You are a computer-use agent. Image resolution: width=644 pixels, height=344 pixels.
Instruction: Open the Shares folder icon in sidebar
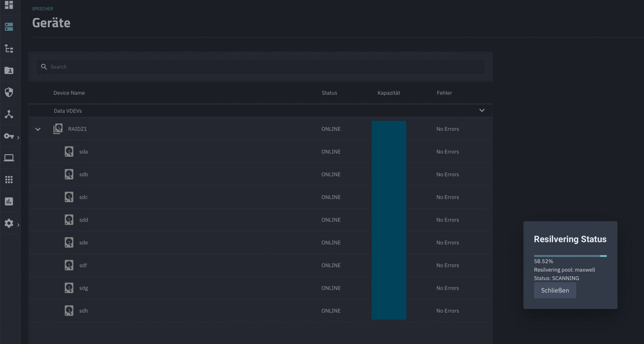9,70
